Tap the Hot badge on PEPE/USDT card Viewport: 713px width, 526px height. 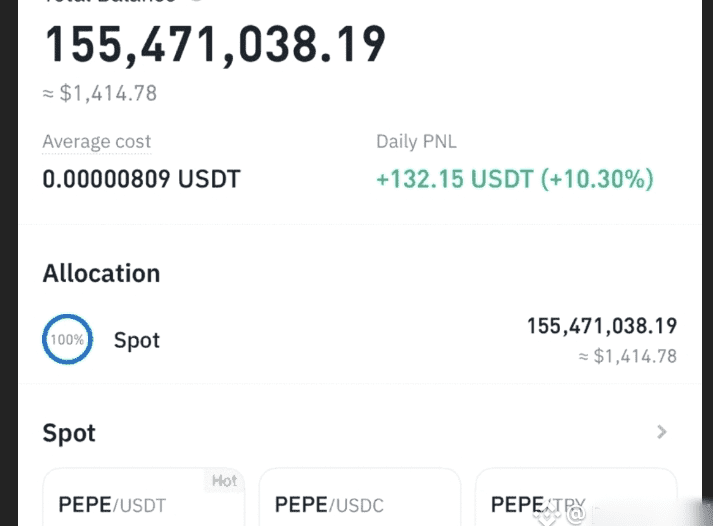[225, 481]
